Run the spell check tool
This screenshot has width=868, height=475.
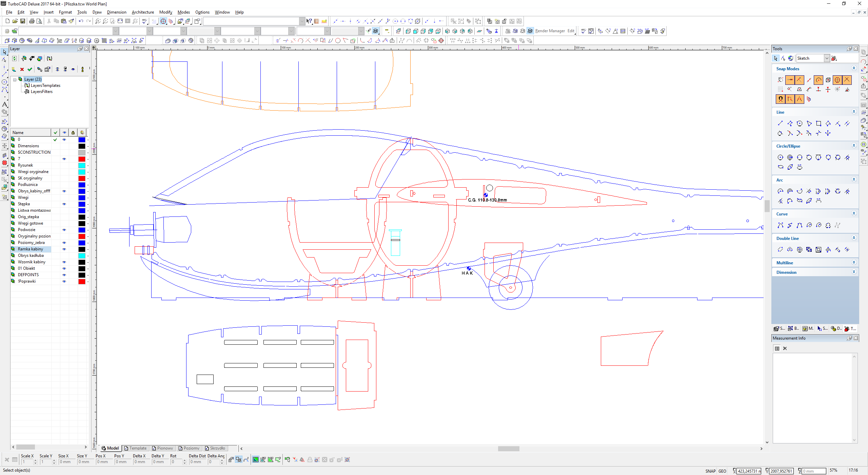click(x=145, y=21)
